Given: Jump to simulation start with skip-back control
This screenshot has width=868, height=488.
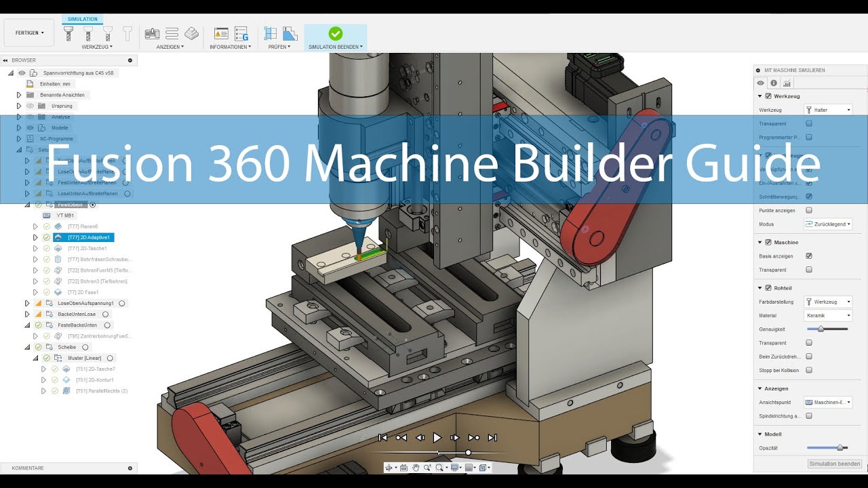Looking at the screenshot, I should click(x=382, y=438).
